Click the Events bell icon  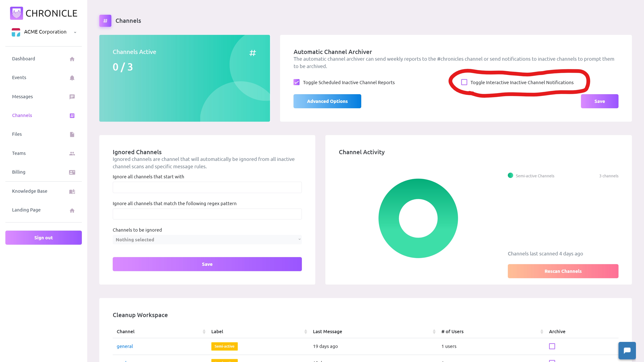(72, 78)
